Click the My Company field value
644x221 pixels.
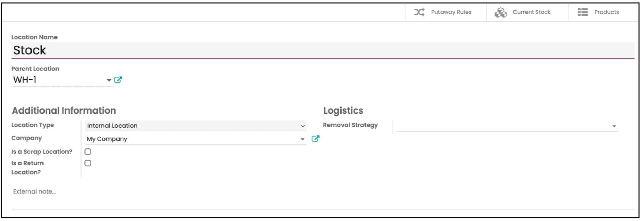pos(107,139)
